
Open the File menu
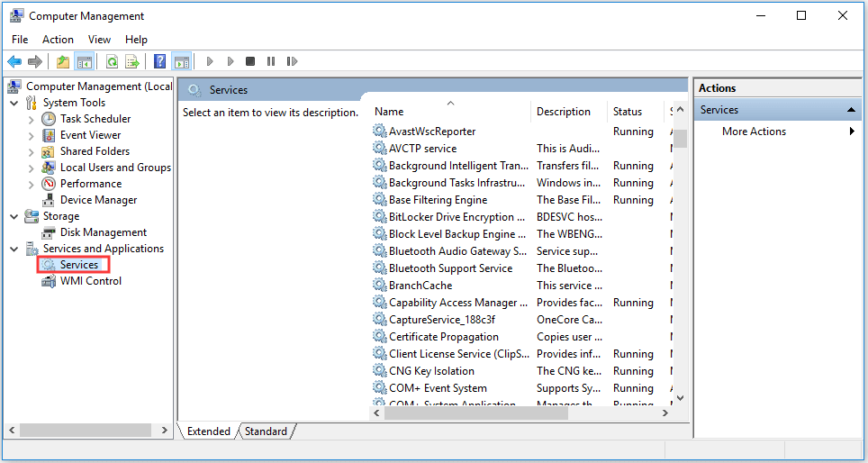click(x=20, y=40)
